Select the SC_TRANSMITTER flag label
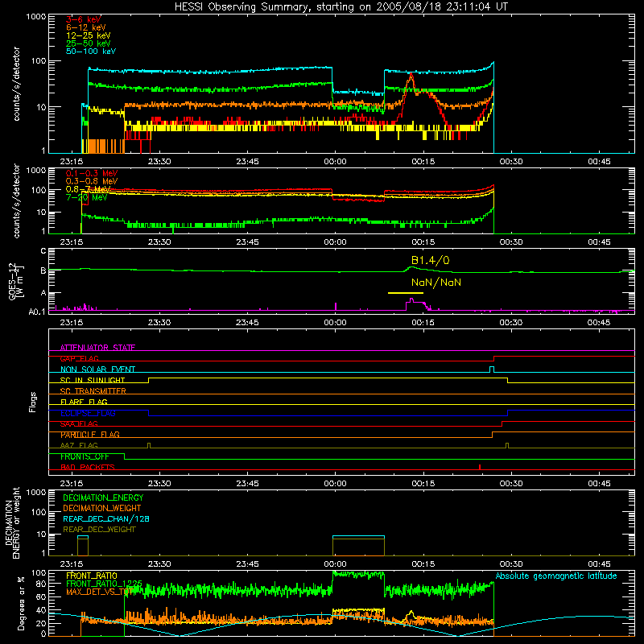644x644 pixels. 93,391
